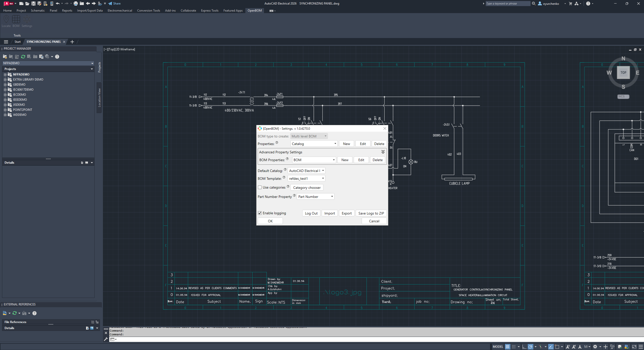
Task: Toggle polar tracking icon in status bar
Action: (531, 347)
